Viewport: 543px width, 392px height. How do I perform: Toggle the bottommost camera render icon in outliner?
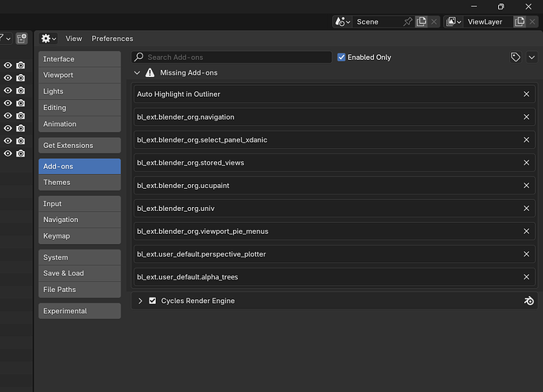point(20,153)
